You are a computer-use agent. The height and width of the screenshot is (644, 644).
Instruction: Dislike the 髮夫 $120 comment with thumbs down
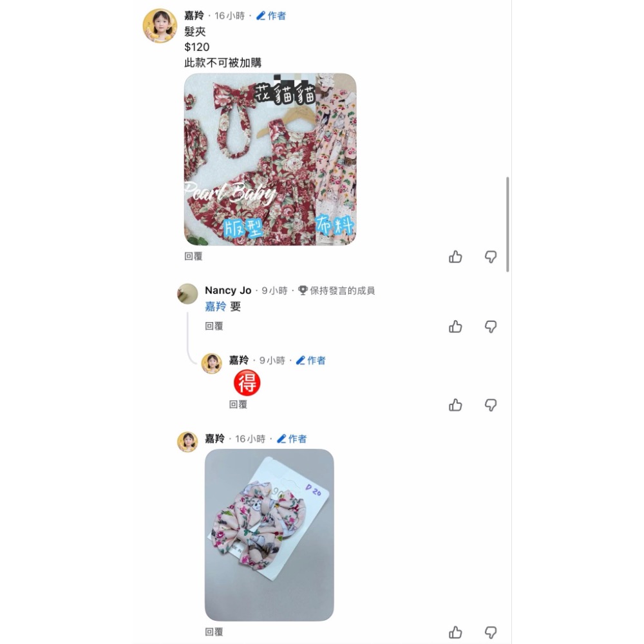click(490, 257)
